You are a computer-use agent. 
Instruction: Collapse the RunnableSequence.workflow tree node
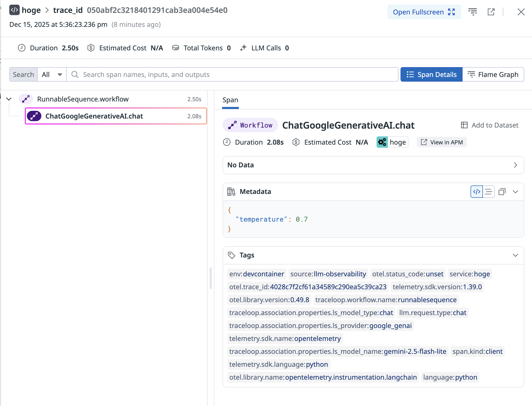tap(9, 99)
